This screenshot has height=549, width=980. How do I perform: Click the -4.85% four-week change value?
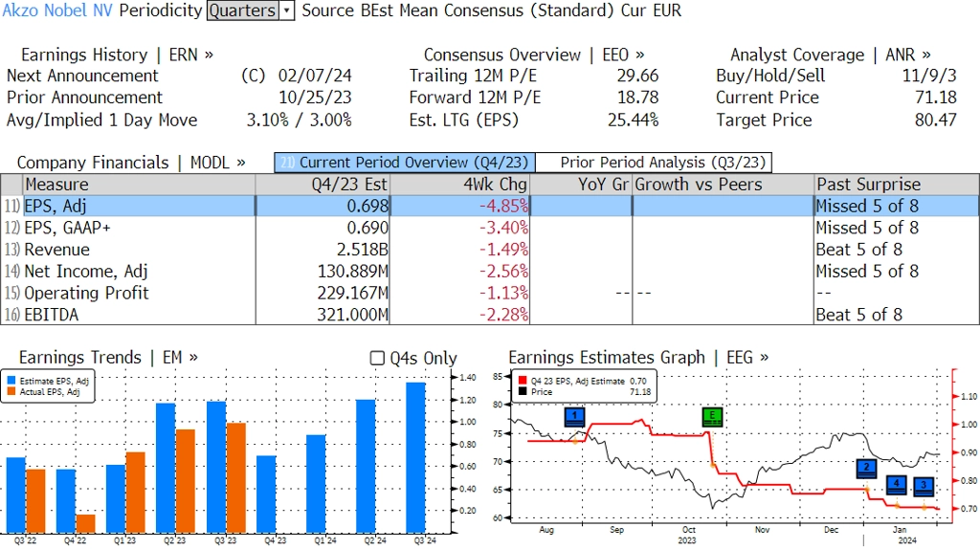[503, 206]
